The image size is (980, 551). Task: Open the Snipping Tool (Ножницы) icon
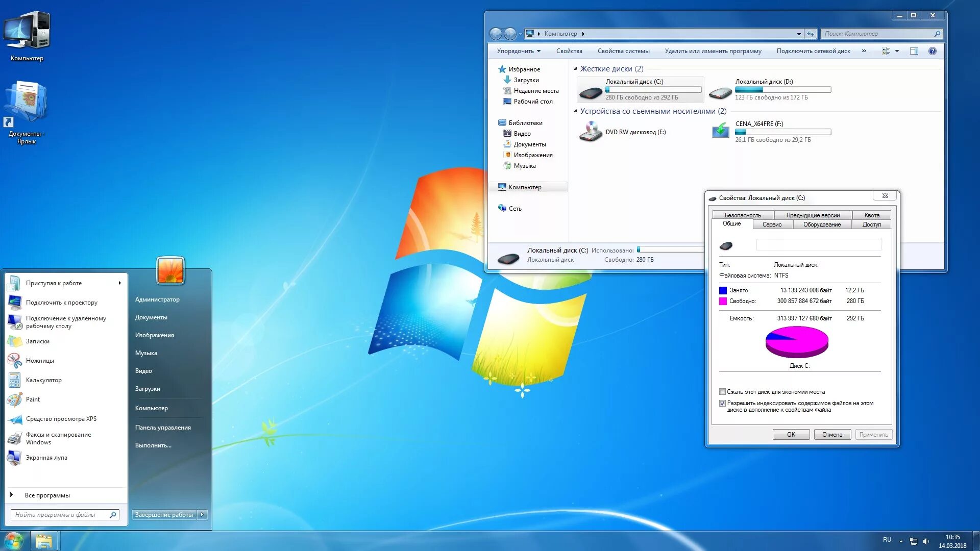coord(15,361)
